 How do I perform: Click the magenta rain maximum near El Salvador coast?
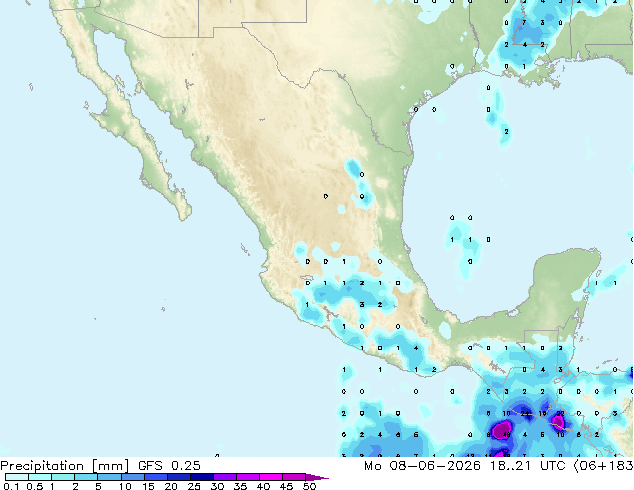click(x=559, y=422)
